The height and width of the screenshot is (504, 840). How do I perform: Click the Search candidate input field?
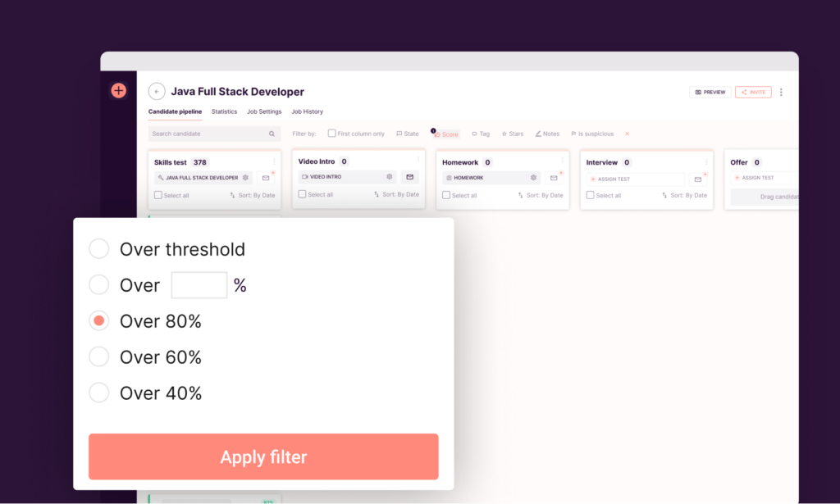pyautogui.click(x=209, y=134)
